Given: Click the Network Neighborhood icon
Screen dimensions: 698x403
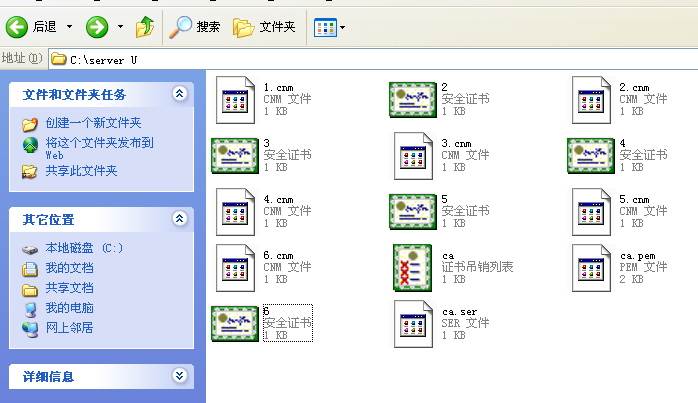Looking at the screenshot, I should pyautogui.click(x=30, y=329).
